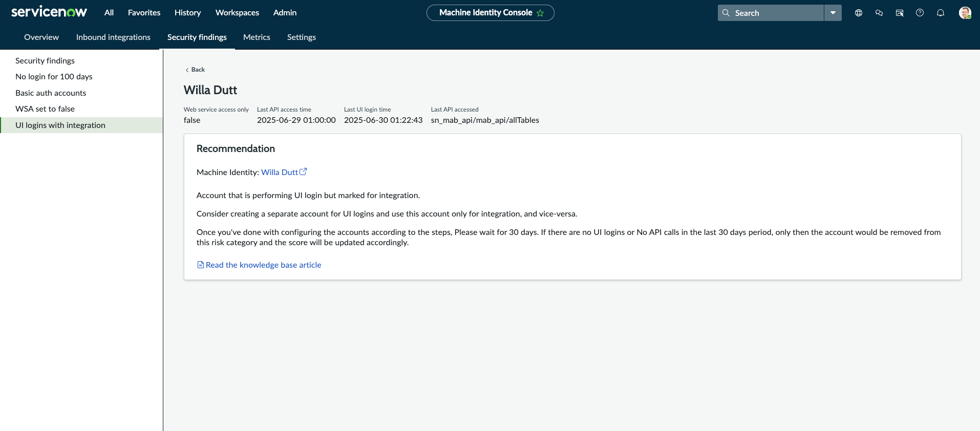Click the Back chevron arrow
This screenshot has width=980, height=431.
pyautogui.click(x=187, y=70)
